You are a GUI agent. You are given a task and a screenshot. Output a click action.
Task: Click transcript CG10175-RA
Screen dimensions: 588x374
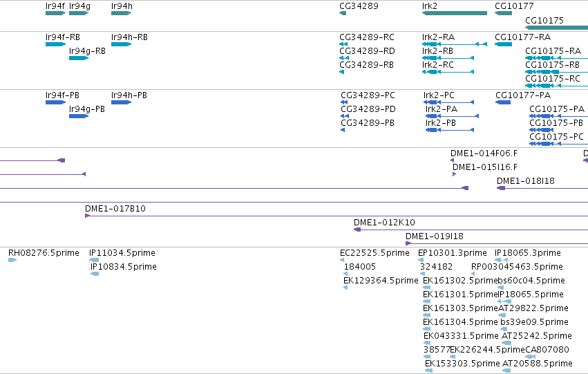pyautogui.click(x=553, y=51)
